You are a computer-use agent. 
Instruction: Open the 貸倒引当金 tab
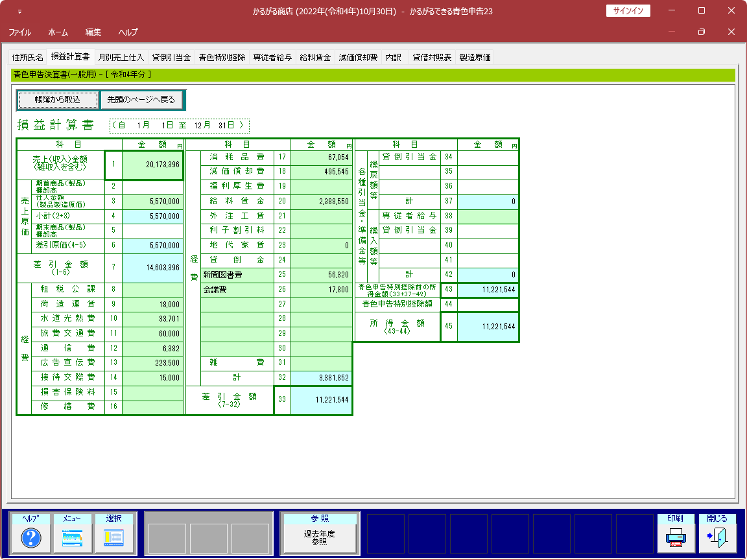coord(171,57)
